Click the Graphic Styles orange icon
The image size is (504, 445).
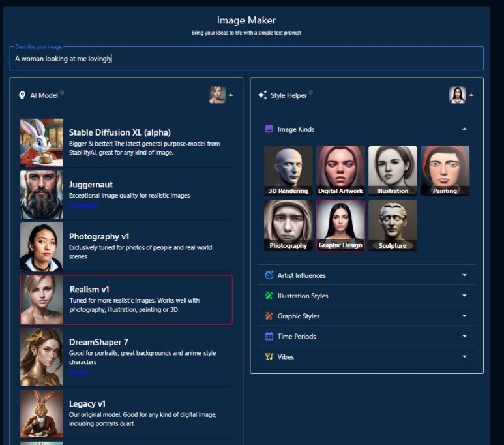coord(269,316)
